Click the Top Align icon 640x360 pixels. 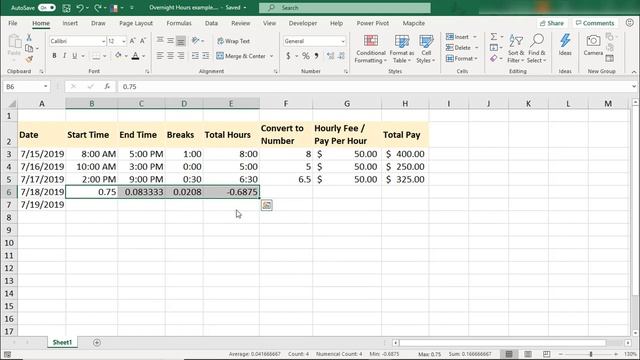point(160,40)
